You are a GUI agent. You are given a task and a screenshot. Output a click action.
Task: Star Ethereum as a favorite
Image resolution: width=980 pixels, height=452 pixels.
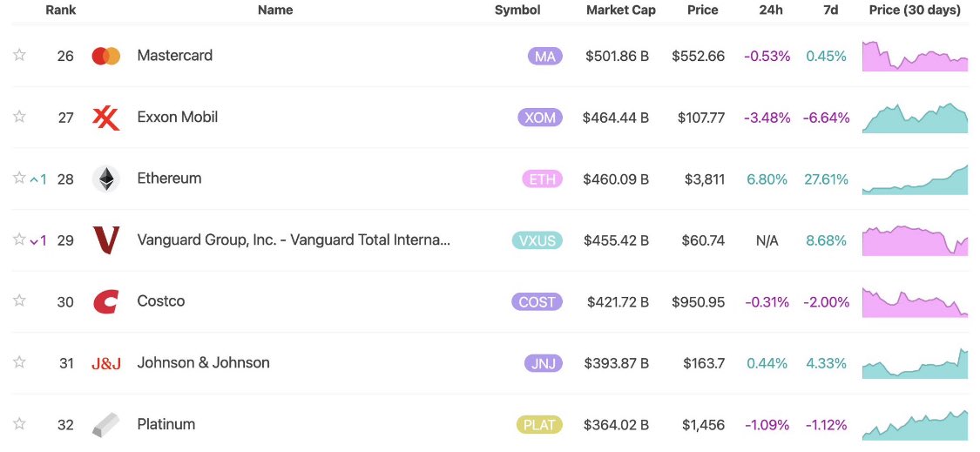click(19, 179)
